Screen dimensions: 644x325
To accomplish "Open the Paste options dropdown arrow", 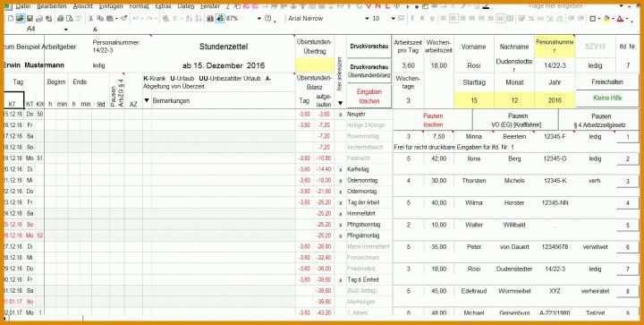I will coord(116,19).
